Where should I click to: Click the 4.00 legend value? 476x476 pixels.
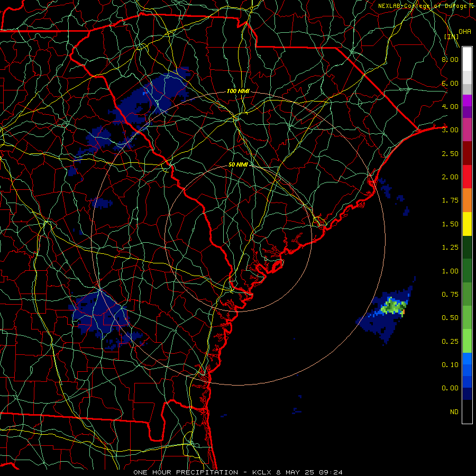pyautogui.click(x=450, y=106)
